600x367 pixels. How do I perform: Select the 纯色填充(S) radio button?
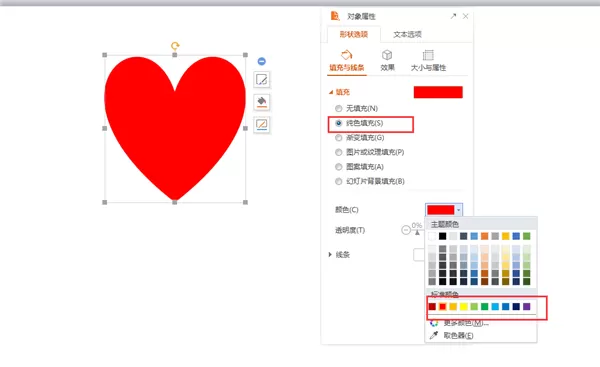pos(339,123)
